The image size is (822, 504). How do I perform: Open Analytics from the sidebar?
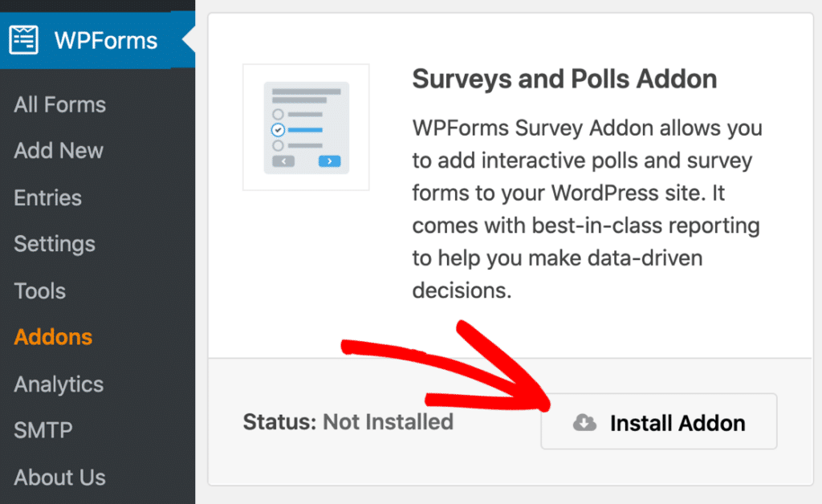click(x=57, y=384)
